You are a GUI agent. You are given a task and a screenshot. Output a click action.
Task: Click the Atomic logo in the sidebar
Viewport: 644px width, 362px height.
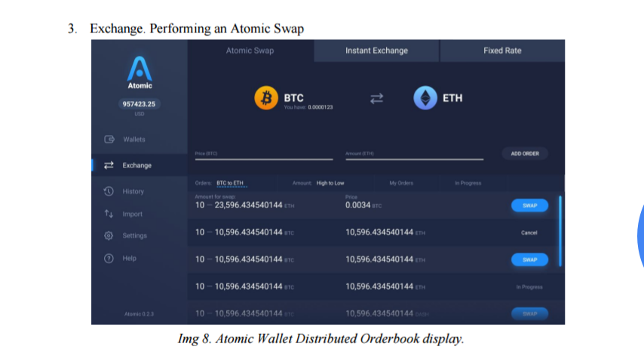(x=140, y=72)
